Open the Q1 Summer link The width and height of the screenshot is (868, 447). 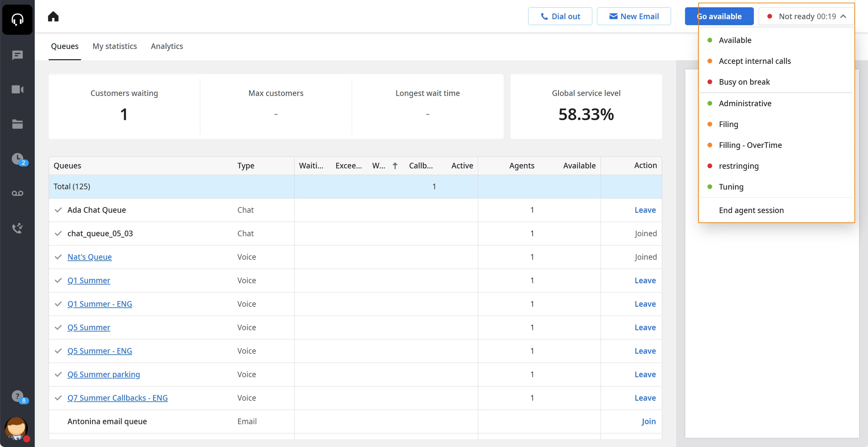(x=89, y=280)
